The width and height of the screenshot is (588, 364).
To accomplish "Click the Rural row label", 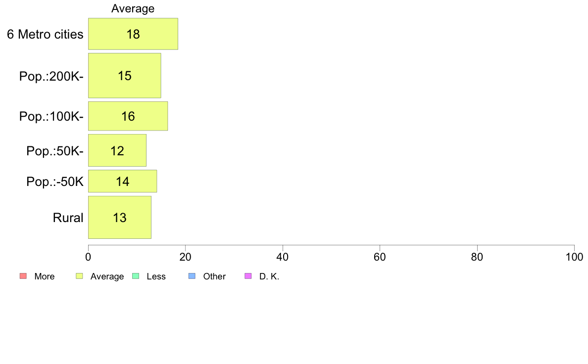I will tap(68, 218).
